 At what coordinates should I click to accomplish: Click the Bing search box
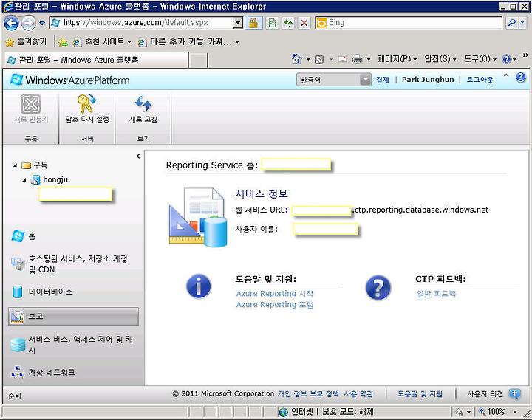(x=408, y=23)
